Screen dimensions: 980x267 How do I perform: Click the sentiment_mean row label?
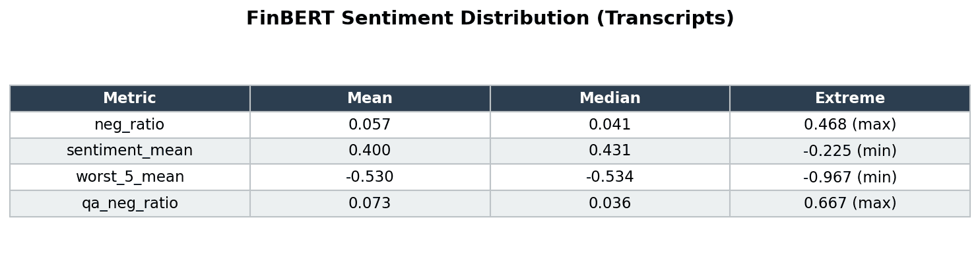tap(129, 151)
